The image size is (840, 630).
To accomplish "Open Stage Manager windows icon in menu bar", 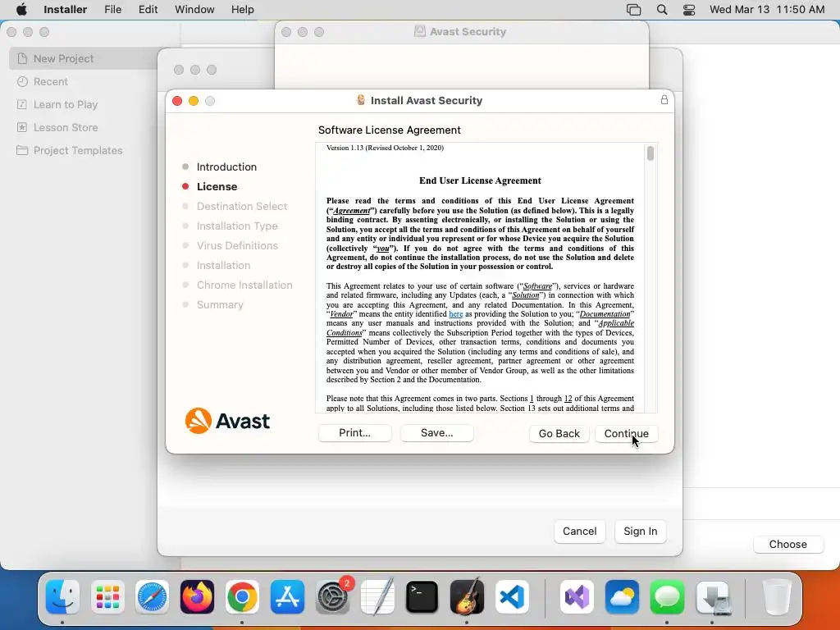I will (634, 10).
